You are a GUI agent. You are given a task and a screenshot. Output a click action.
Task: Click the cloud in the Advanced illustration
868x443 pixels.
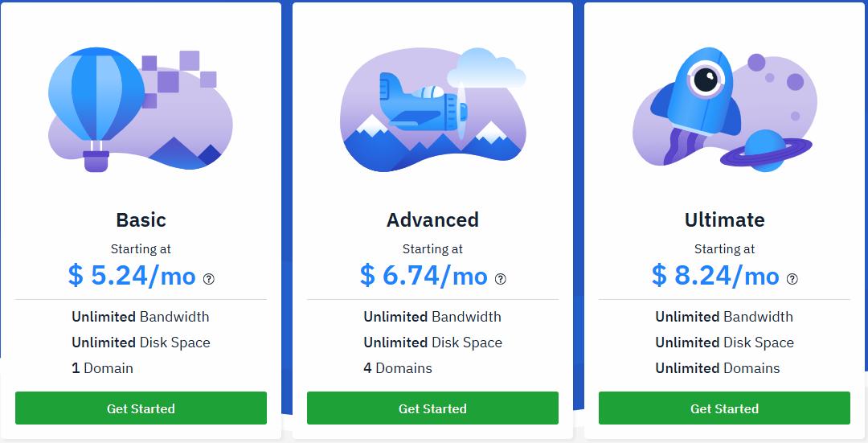(486, 70)
